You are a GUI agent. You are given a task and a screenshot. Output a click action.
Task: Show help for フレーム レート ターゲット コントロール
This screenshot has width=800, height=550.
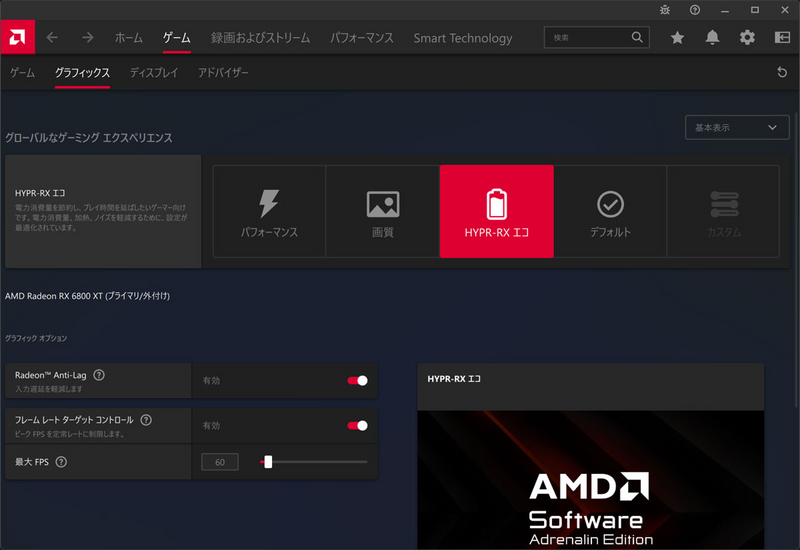click(x=146, y=420)
